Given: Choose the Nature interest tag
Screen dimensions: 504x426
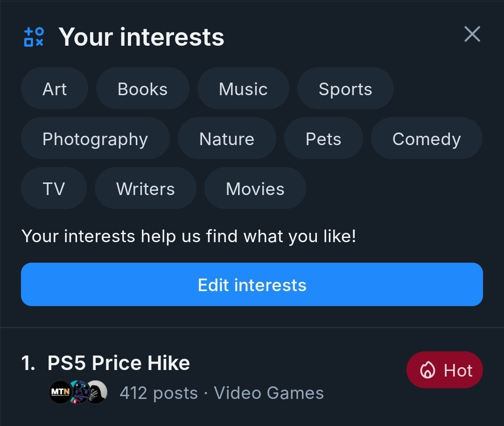Looking at the screenshot, I should [x=227, y=139].
